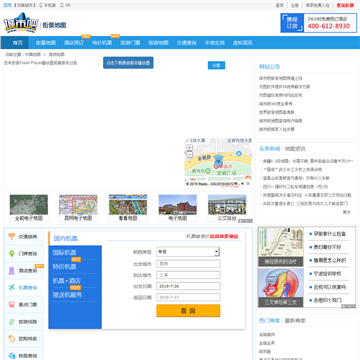Switch to the 最新商家 tab
Image resolution: width=360 pixels, height=360 pixels.
295,321
